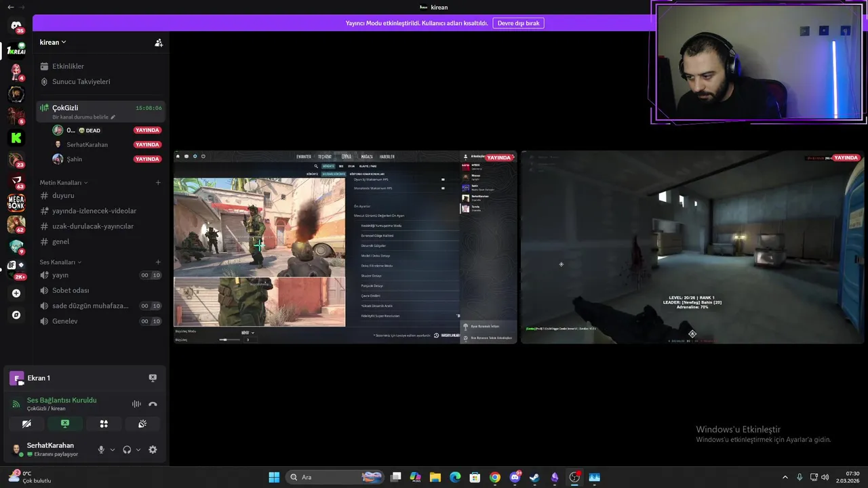Screen dimensions: 868x488
Task: Open Discover servers compass icon
Action: click(16, 315)
